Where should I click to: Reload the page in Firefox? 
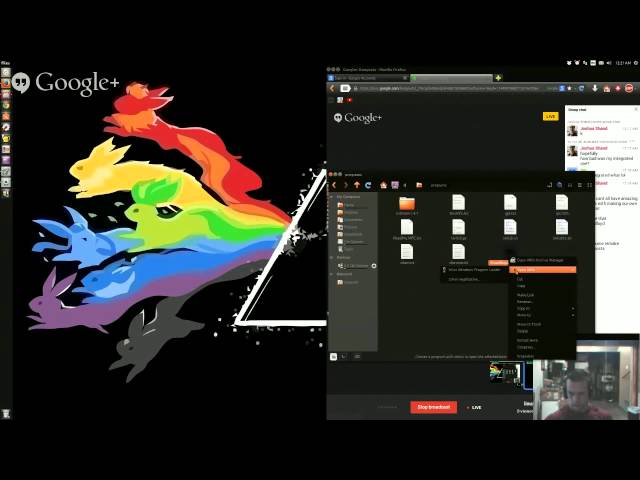[x=581, y=88]
